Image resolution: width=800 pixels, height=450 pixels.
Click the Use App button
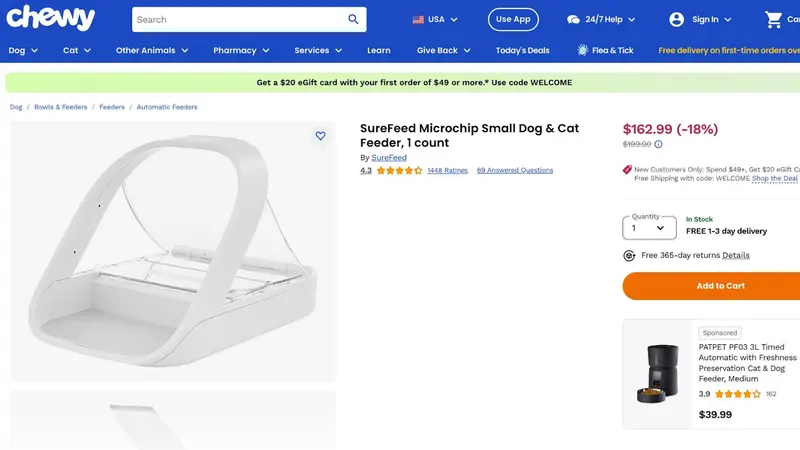[x=513, y=19]
